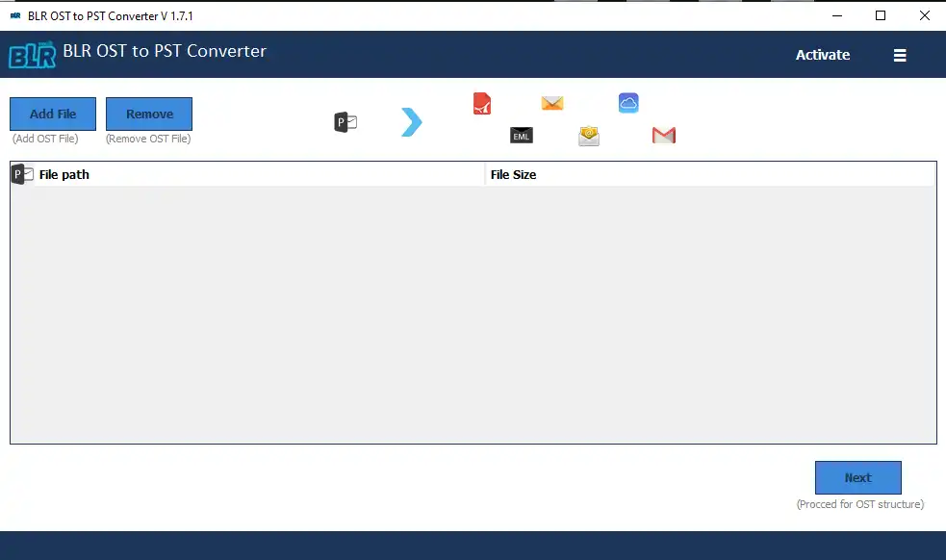
Task: Choose the PDF export format icon
Action: 481,103
